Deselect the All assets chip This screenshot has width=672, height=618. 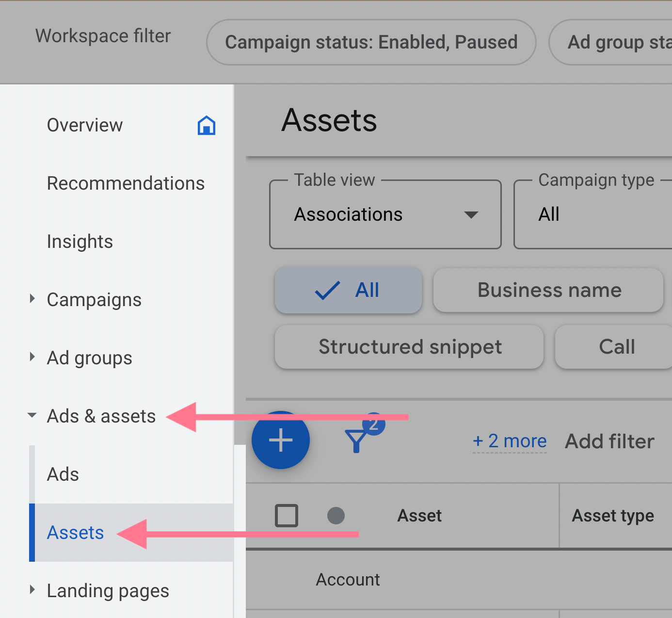point(348,290)
